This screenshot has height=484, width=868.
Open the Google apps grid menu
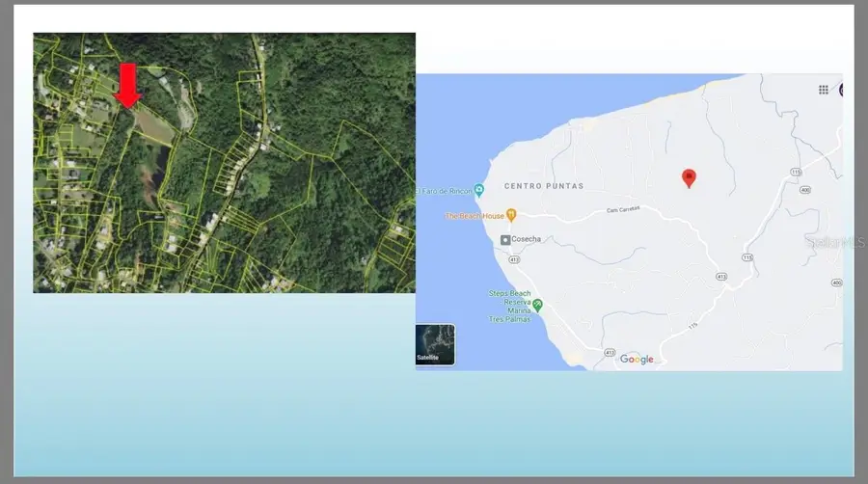[823, 90]
